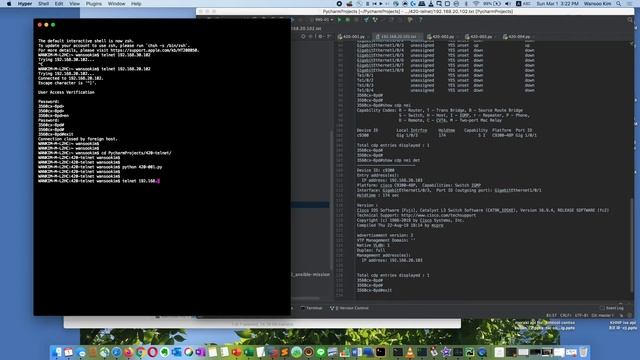Click 'Connection closed by foreign host' terminal line

tap(78, 139)
